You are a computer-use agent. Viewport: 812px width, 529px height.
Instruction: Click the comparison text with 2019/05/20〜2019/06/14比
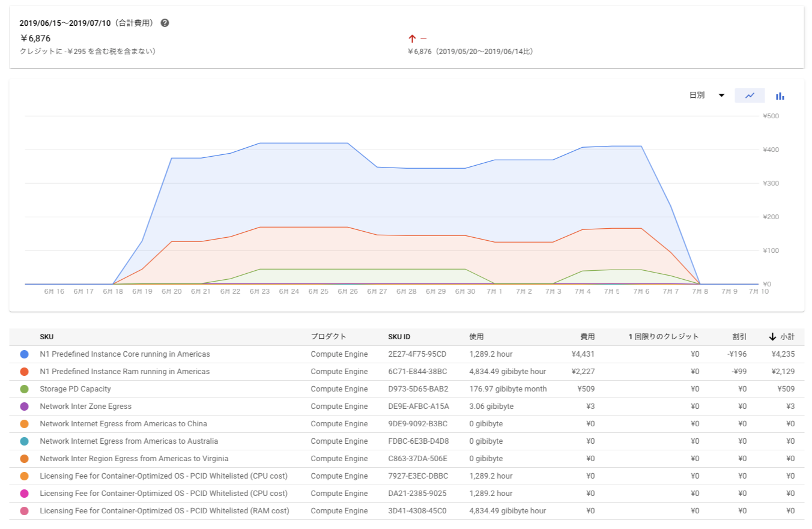point(470,52)
